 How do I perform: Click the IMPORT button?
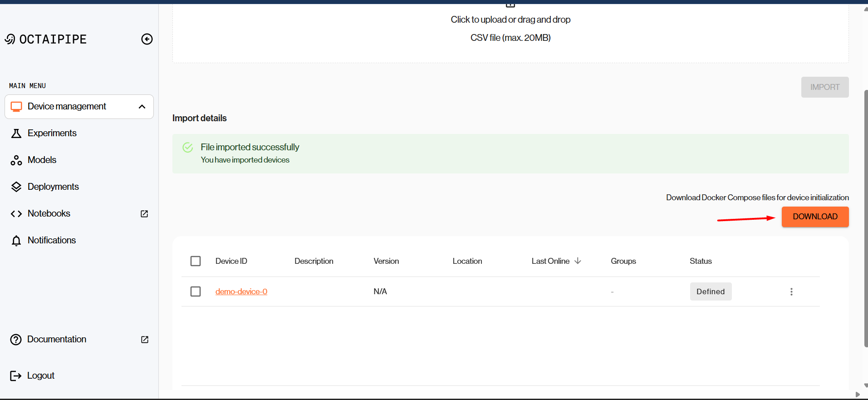point(824,87)
